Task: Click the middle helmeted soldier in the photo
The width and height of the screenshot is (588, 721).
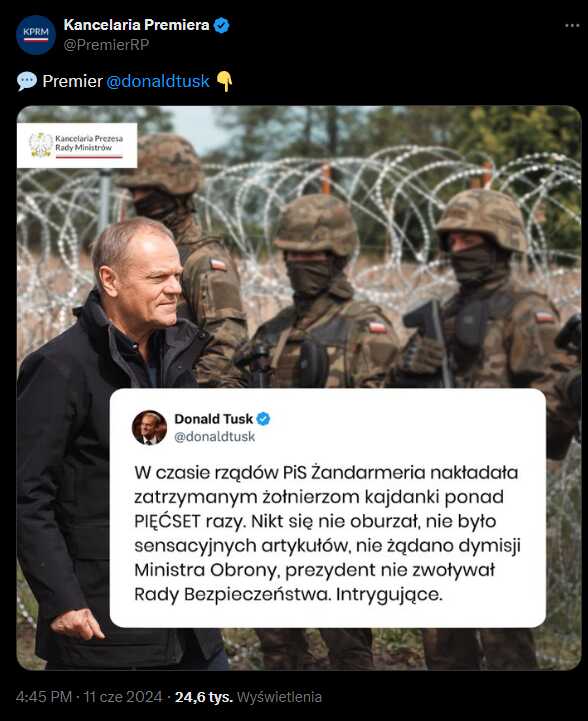Action: (x=322, y=294)
